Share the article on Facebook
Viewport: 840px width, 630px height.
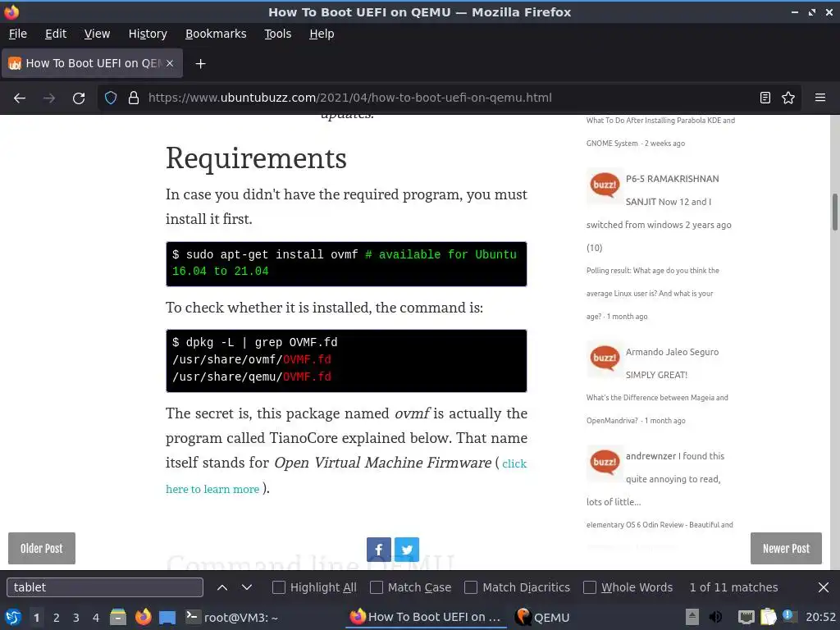click(379, 549)
